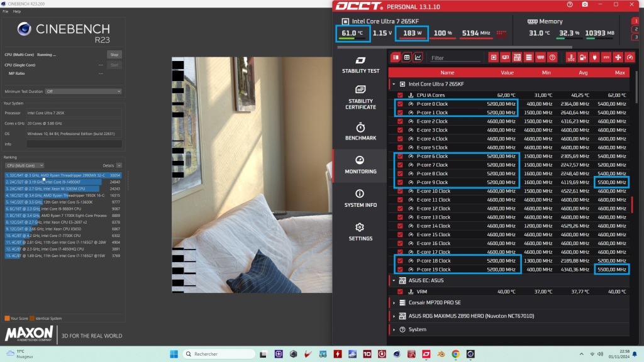Open Blender from the taskbar

[x=441, y=354]
